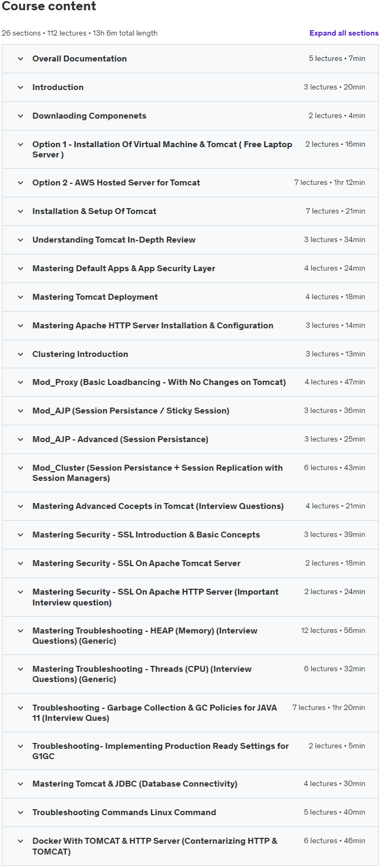The height and width of the screenshot is (868, 382).
Task: Select Mod_AJP - Advanced (Session Persistance) title
Action: coord(120,439)
